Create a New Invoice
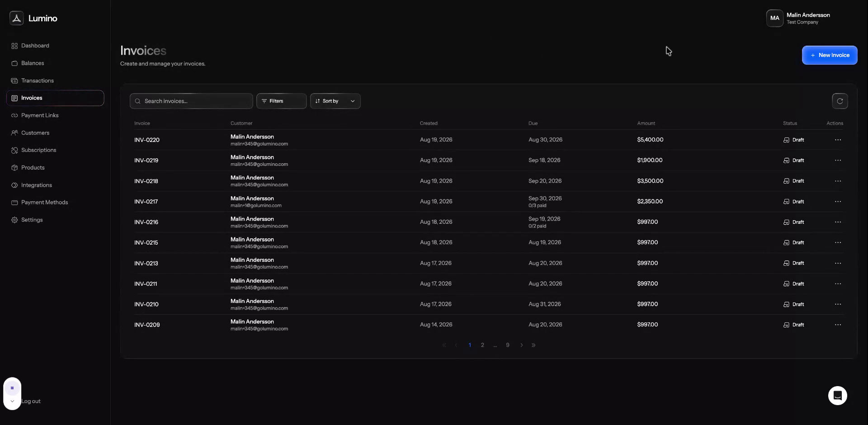 (830, 55)
